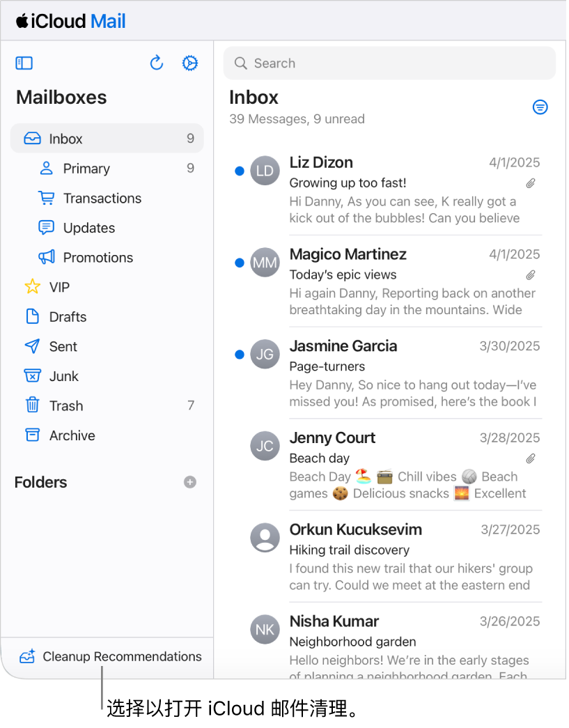Open the "Hiking trail discovery" subject
Screen dimensions: 569x728
349,550
